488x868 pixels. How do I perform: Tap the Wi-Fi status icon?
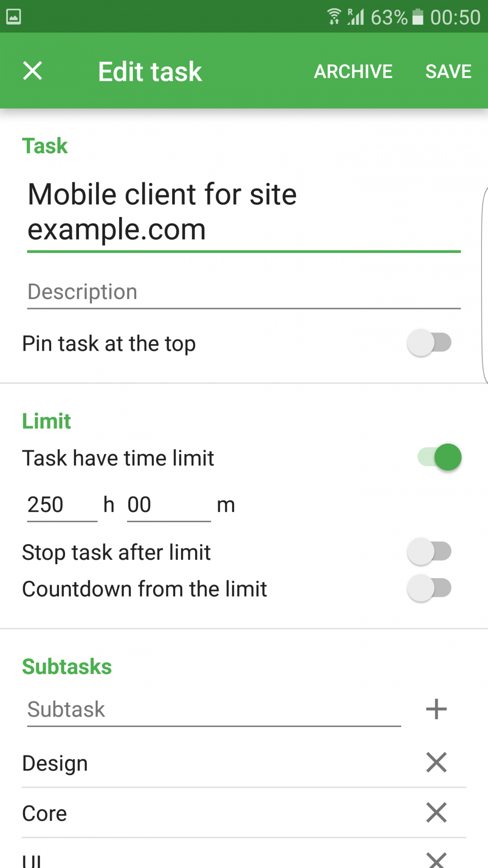tap(334, 16)
